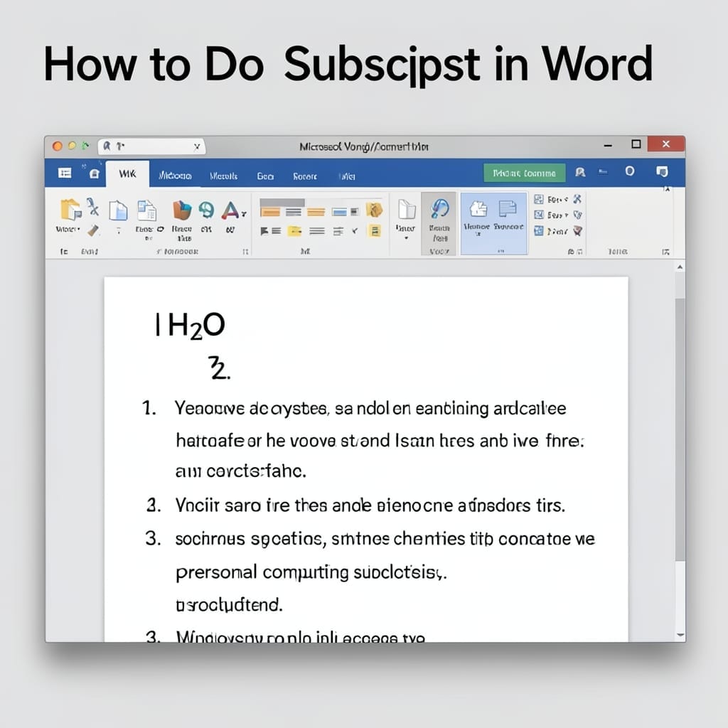Click the yellow bordered list icon
Screen dimensions: 728x728
[375, 231]
